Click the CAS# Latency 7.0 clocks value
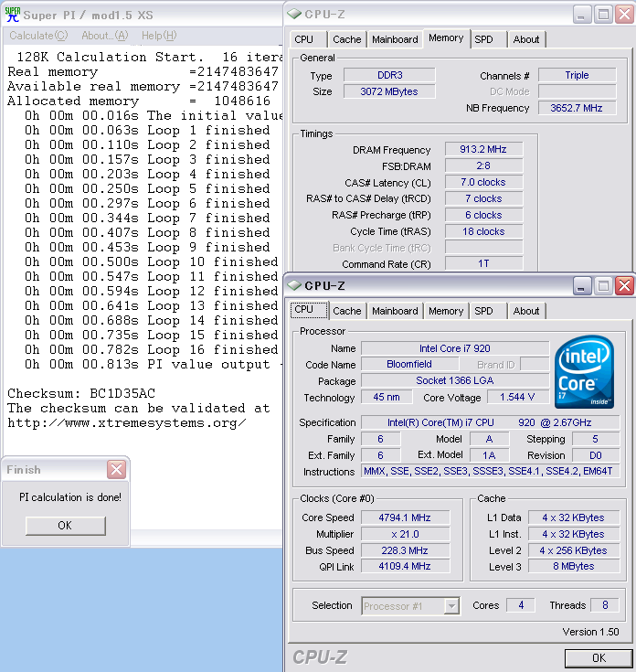Viewport: 636px width, 672px height. point(483,182)
